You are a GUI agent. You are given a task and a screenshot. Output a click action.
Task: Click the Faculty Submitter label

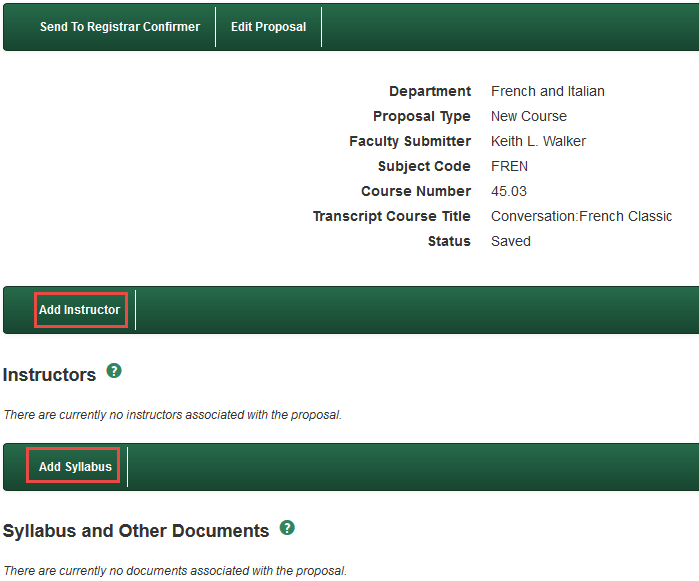click(409, 141)
